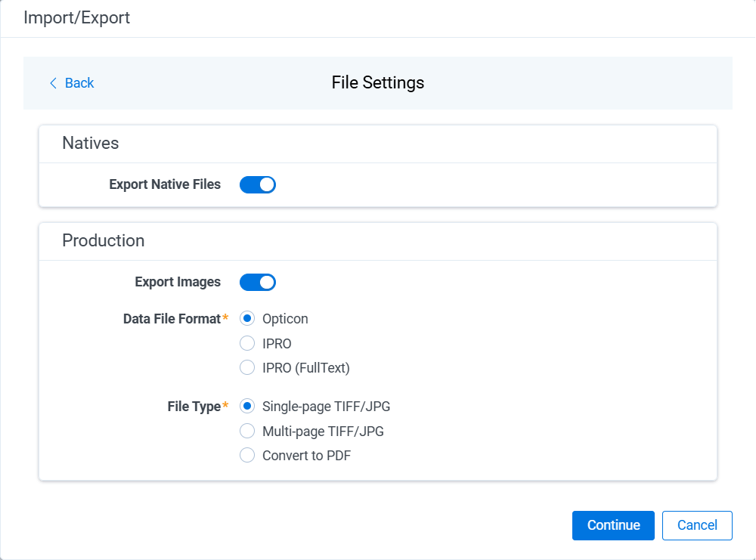Click the Import/Export dialog title
The image size is (756, 560).
coord(76,18)
